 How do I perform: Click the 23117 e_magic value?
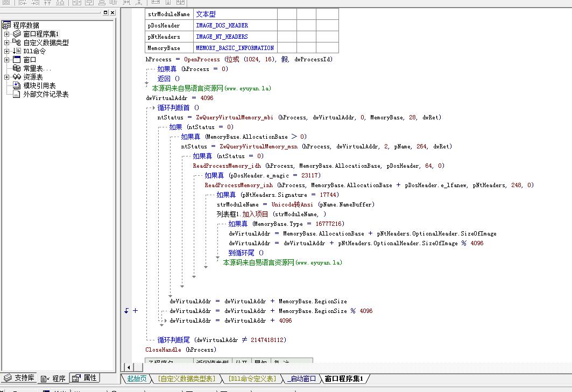[x=309, y=175]
